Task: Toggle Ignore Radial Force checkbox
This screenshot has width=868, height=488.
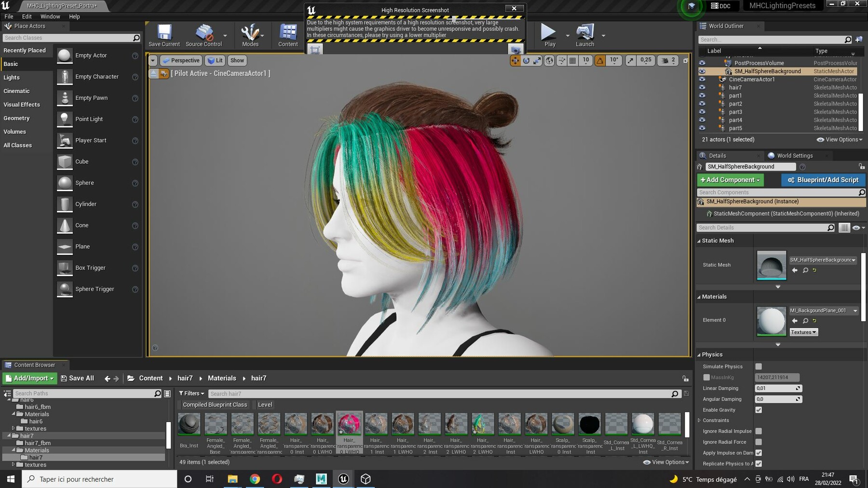Action: coord(759,442)
